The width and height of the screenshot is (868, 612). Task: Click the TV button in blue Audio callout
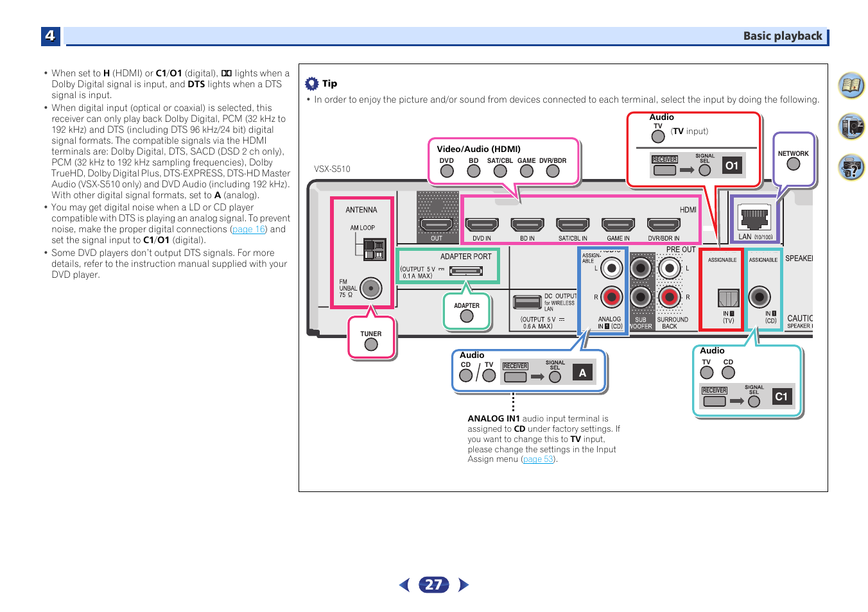coord(489,375)
